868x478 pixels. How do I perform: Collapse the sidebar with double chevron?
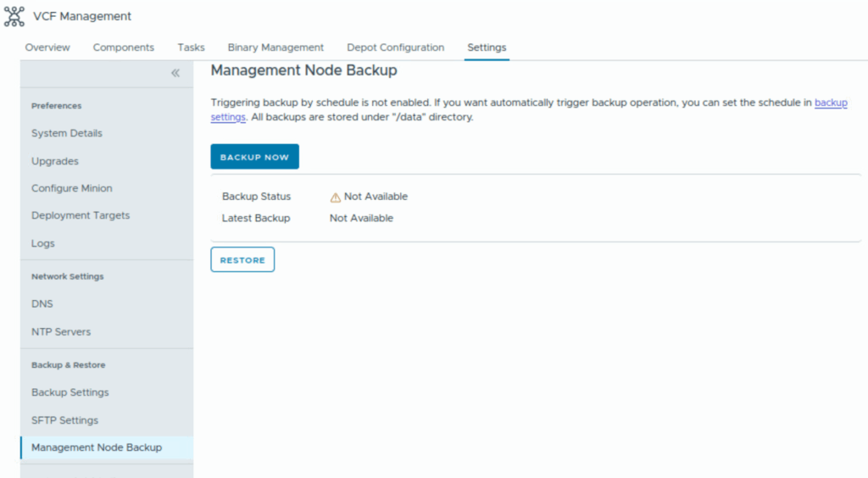[175, 74]
